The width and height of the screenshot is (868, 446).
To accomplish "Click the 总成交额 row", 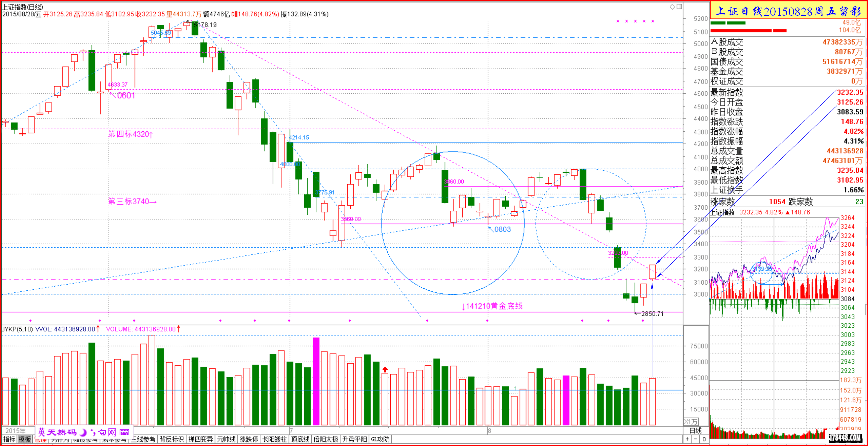I will pyautogui.click(x=787, y=160).
